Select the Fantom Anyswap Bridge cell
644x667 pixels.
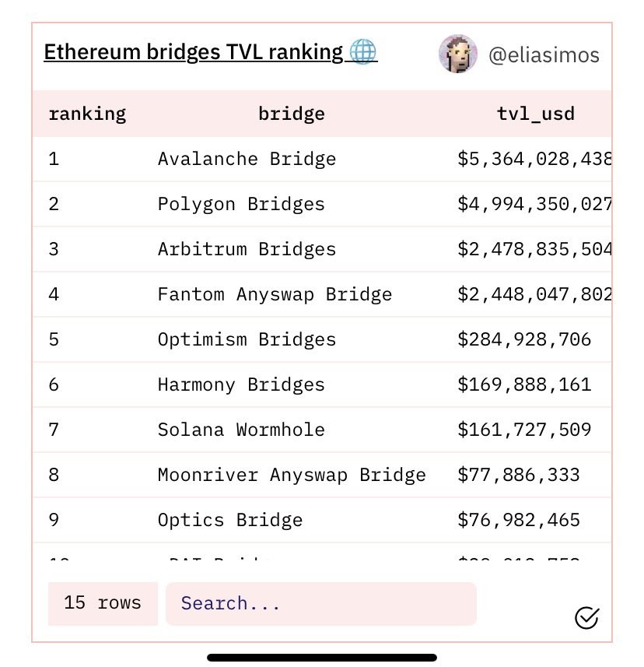point(275,295)
